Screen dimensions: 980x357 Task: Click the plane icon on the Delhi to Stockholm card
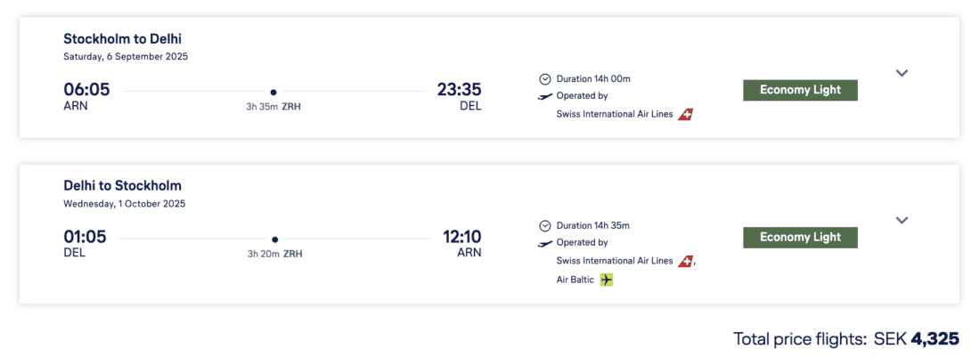click(545, 243)
